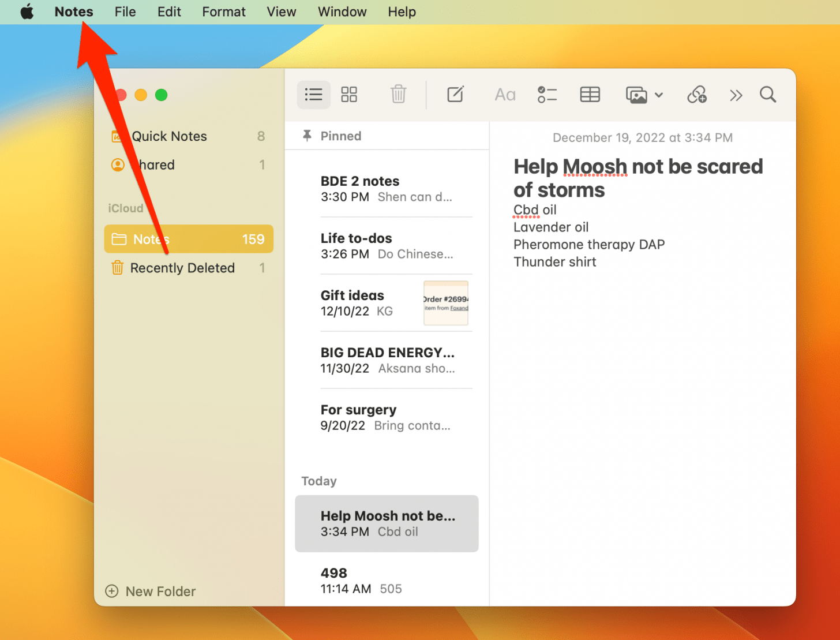Open the Quick Notes folder

pos(169,136)
